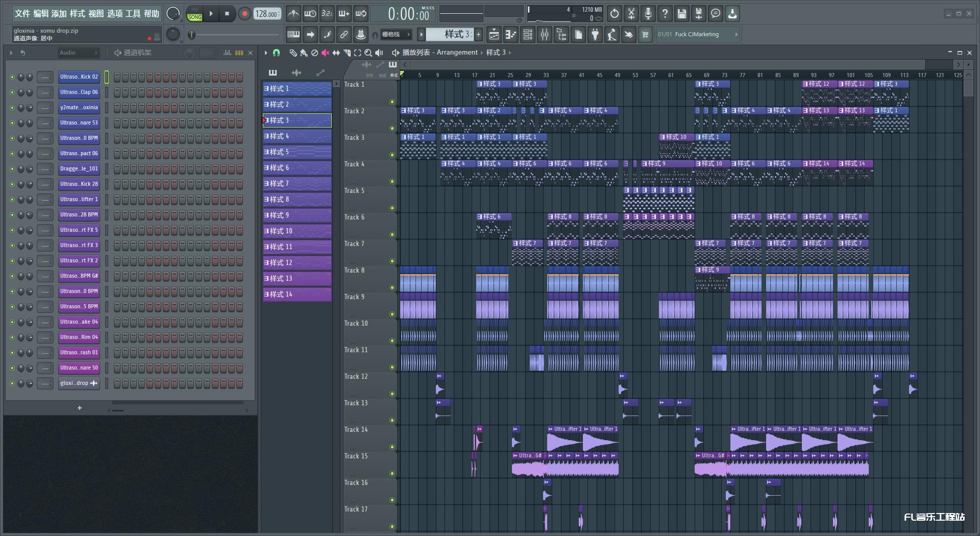Toggle wait for input before playing
This screenshot has width=980, height=536.
click(x=310, y=14)
